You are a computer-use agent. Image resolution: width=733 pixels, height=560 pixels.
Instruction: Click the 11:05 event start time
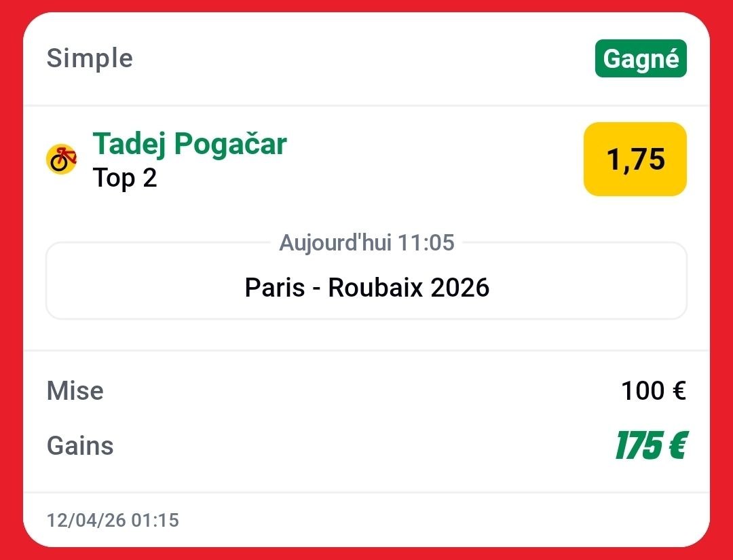(x=426, y=242)
